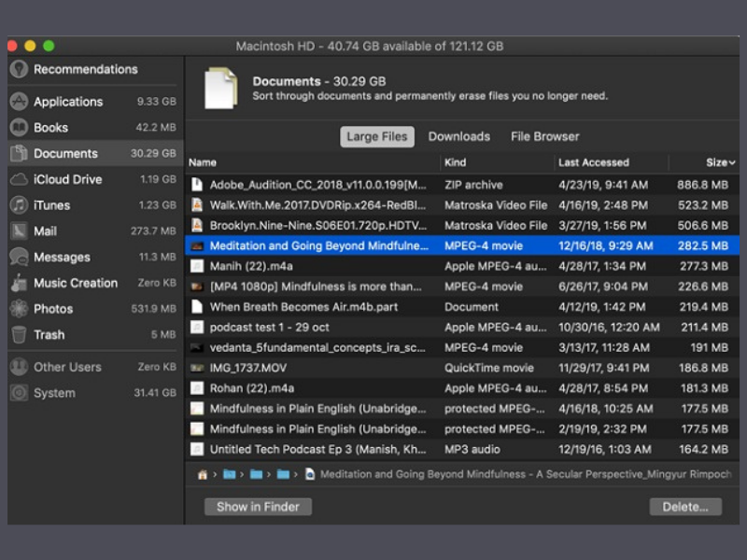This screenshot has width=747, height=560.
Task: Select Mindfulness in Plain English accessed 2/19/19
Action: click(318, 429)
